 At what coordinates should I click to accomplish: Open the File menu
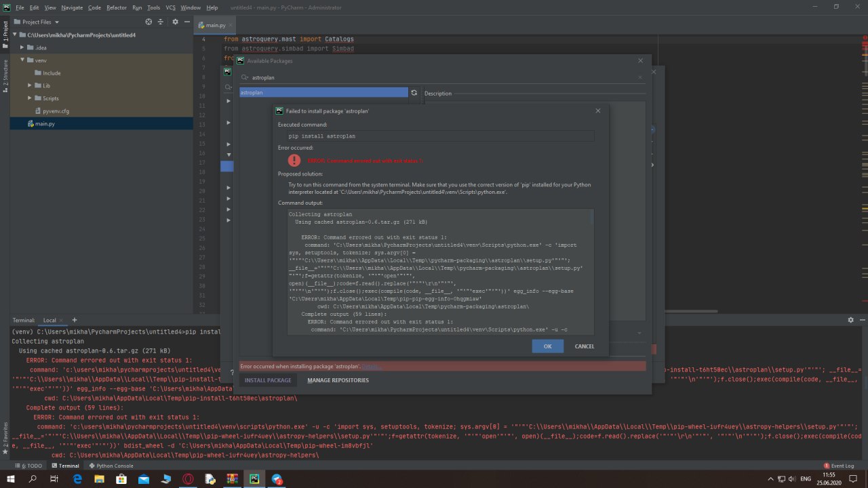click(x=19, y=7)
